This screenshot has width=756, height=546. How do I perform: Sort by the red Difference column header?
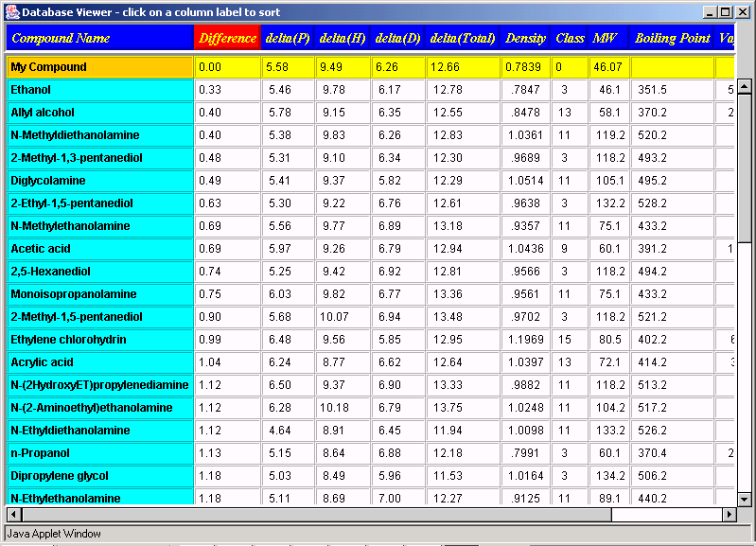point(227,39)
